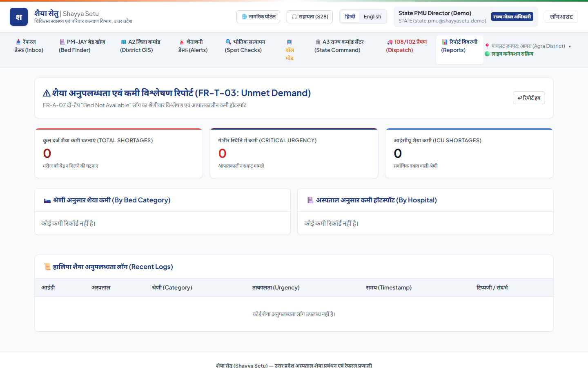Click the A2 District GIS map icon
This screenshot has height=368, width=588.
click(x=123, y=42)
